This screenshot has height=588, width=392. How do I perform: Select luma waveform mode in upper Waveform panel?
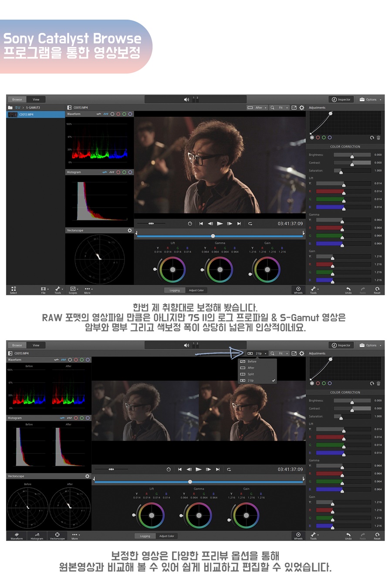pos(99,114)
